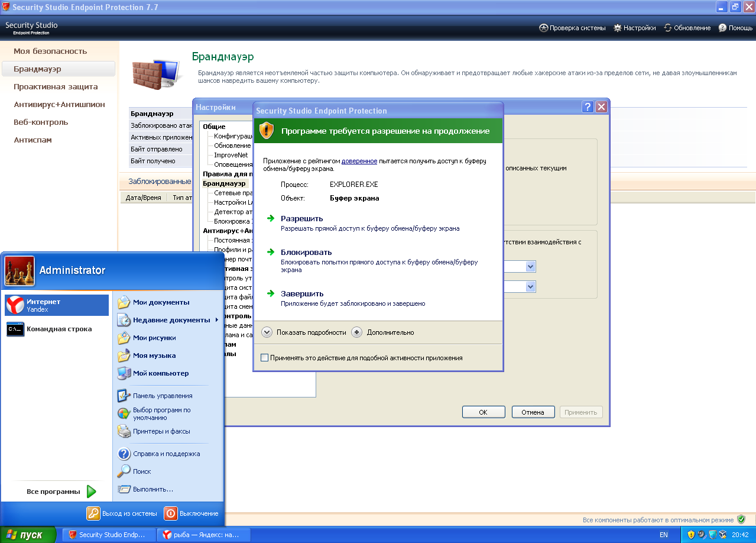Select Моя безопасность in sidebar
The height and width of the screenshot is (543, 756).
(50, 51)
